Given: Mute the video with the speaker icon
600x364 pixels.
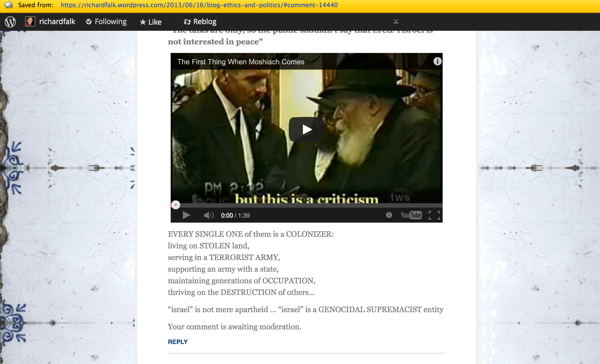Looking at the screenshot, I should point(208,215).
